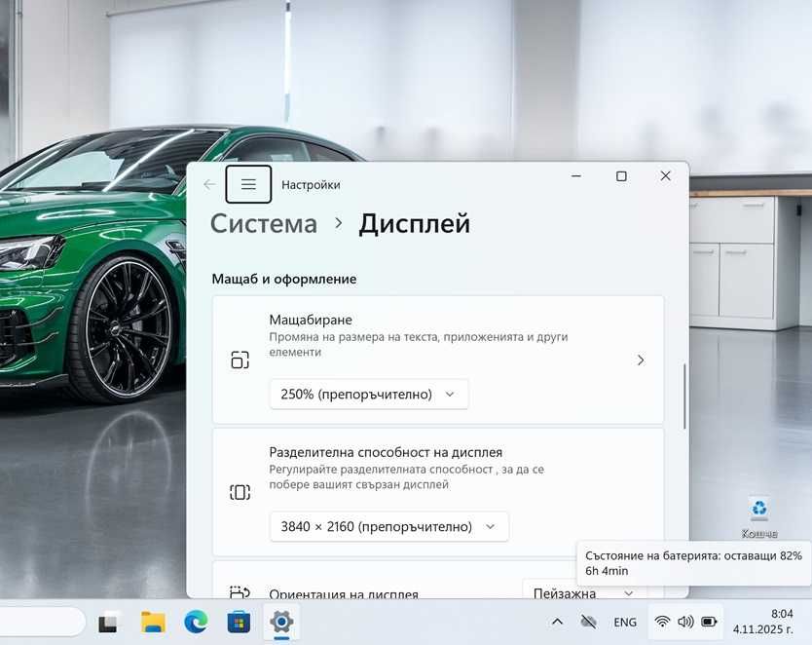Screen dimensions: 812x645
Task: Minimize the Настройки window
Action: [x=576, y=176]
